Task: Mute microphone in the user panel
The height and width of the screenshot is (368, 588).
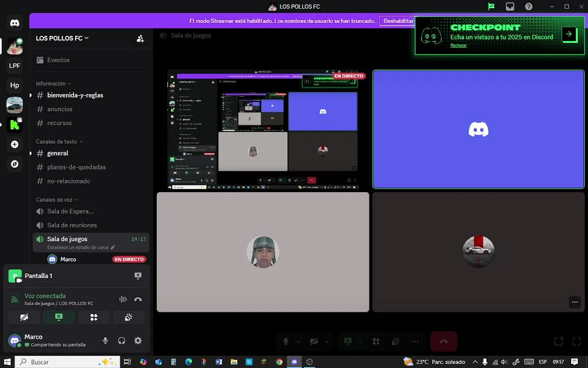Action: click(105, 340)
